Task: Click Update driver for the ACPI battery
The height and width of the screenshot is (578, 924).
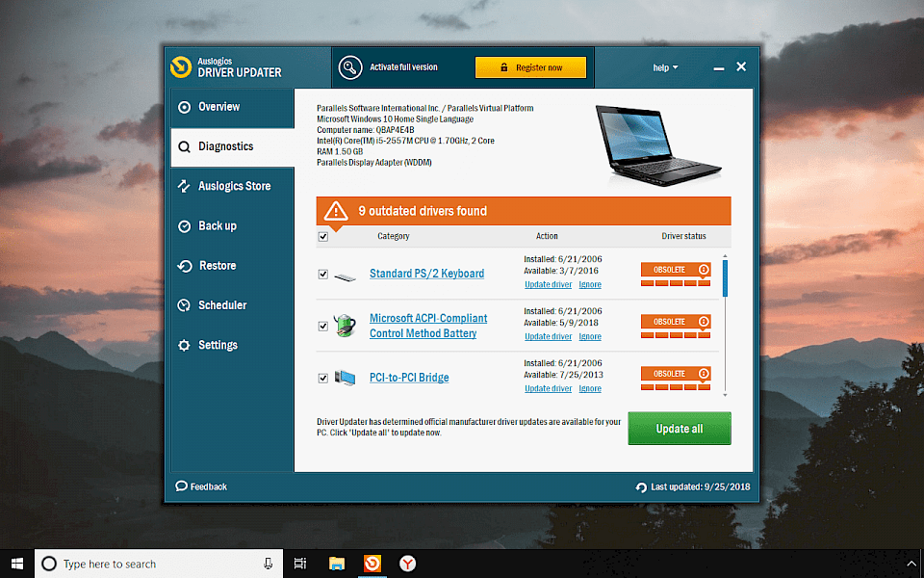Action: 548,336
